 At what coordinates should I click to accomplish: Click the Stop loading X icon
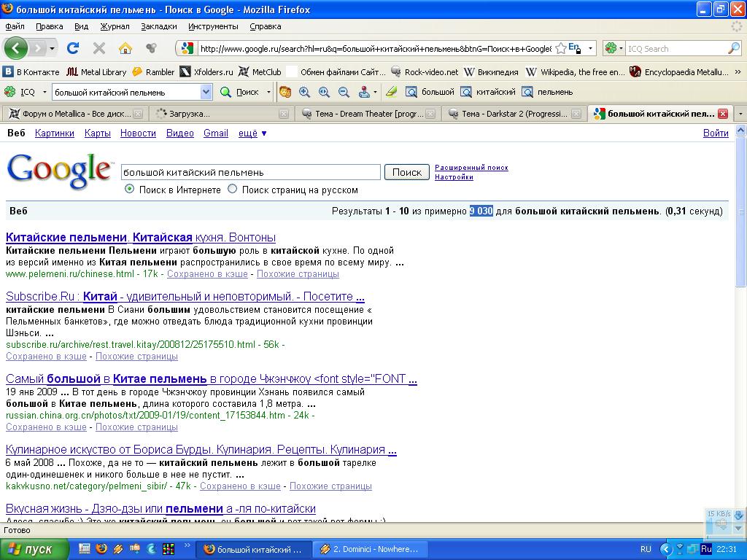pyautogui.click(x=99, y=48)
